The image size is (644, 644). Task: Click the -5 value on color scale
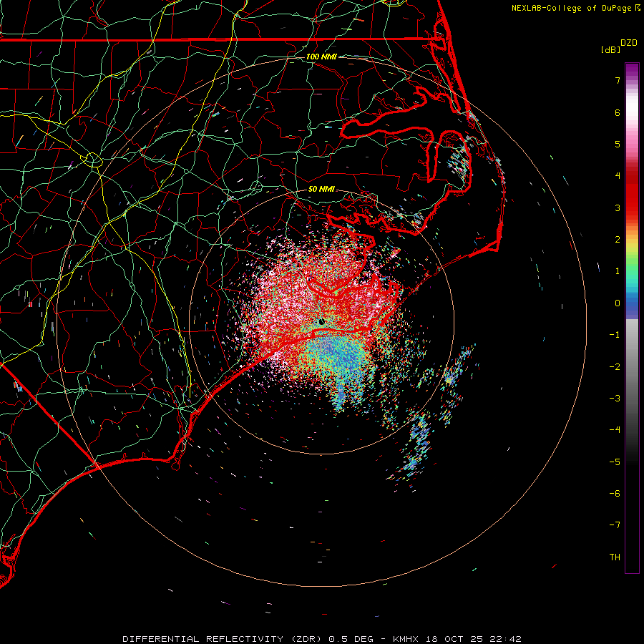coord(615,462)
